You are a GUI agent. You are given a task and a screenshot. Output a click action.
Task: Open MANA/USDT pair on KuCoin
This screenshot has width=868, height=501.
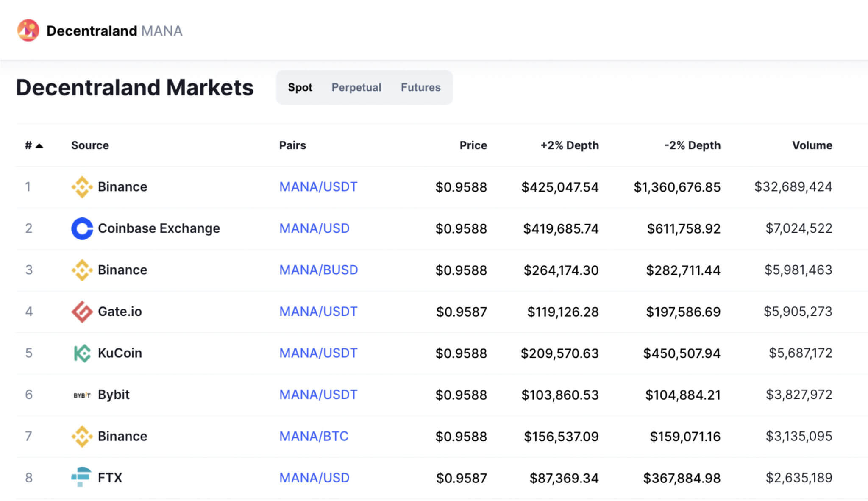point(318,353)
